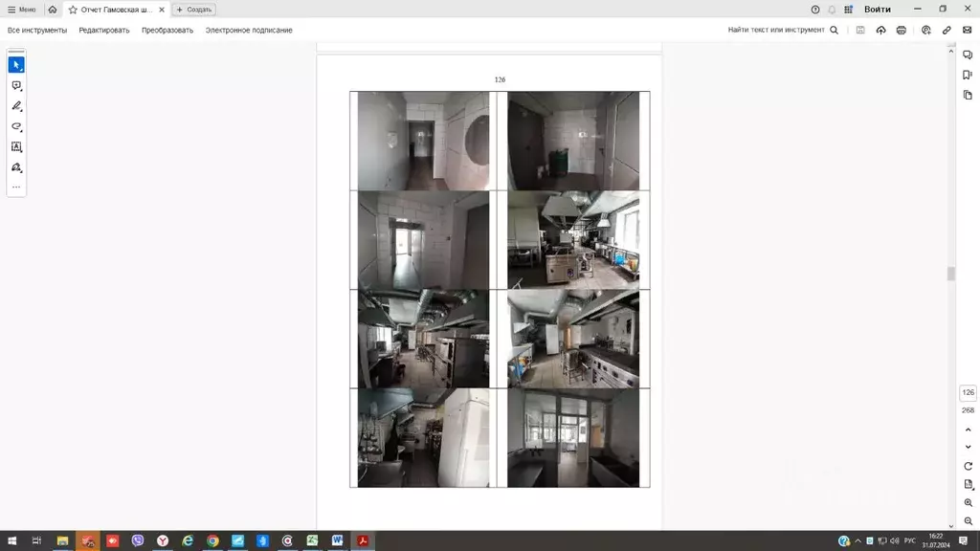
Task: Open the bookmarks panel
Action: 968,75
